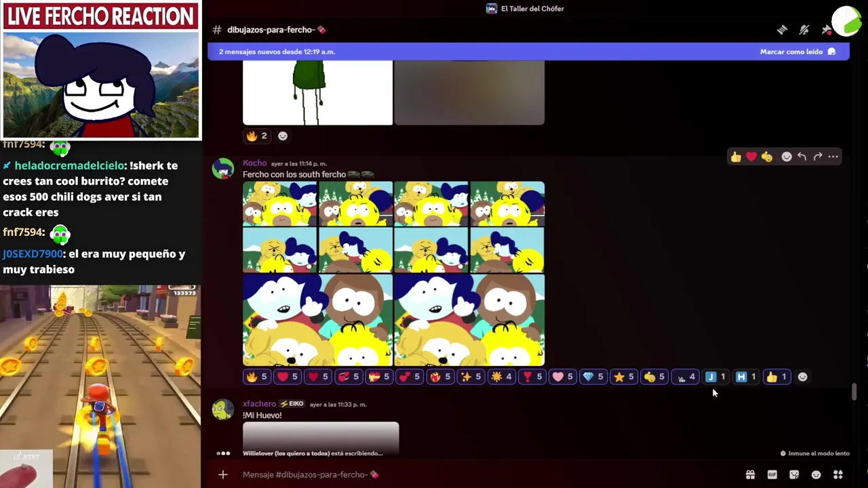Click the green-white circular overlay icon

[x=846, y=20]
